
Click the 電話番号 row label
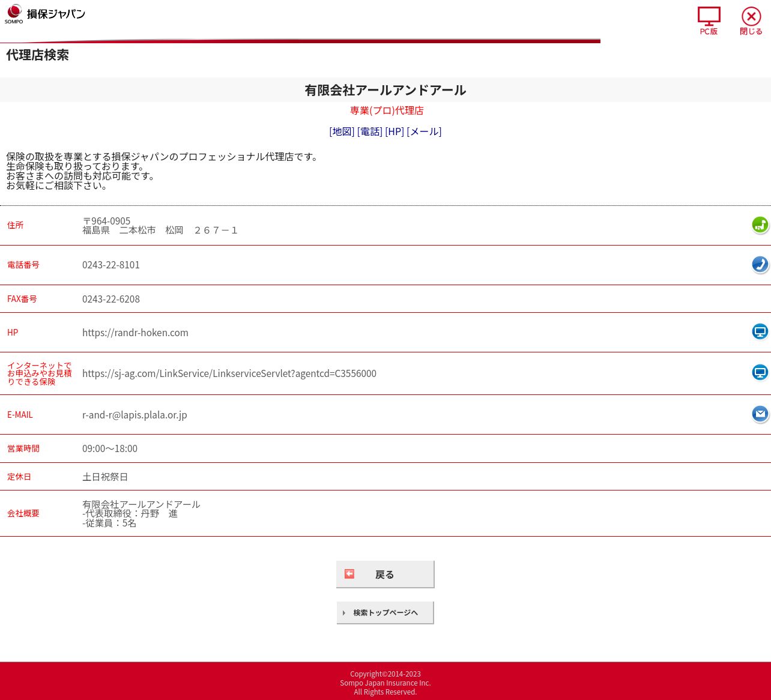(23, 265)
